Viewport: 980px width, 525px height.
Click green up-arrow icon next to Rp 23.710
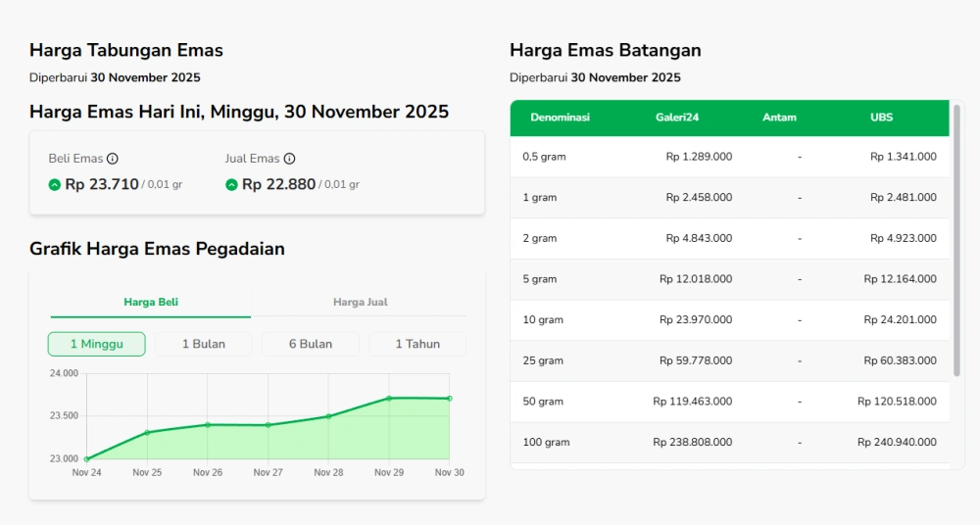(54, 185)
